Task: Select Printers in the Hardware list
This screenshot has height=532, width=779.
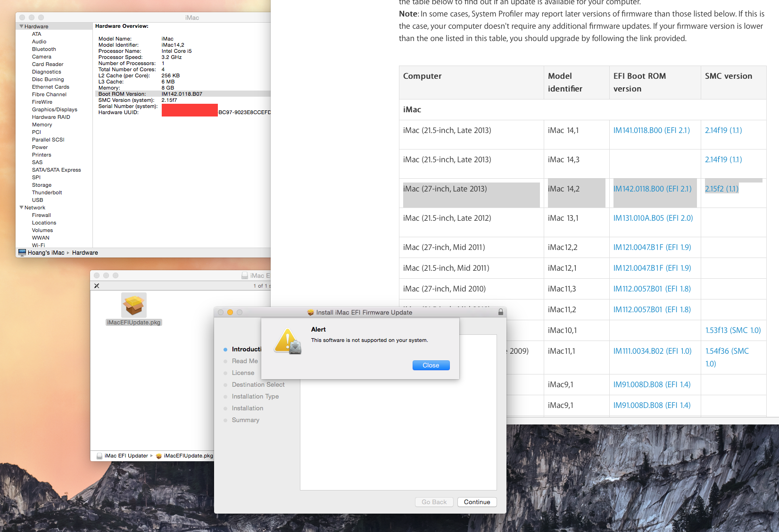Action: point(41,155)
